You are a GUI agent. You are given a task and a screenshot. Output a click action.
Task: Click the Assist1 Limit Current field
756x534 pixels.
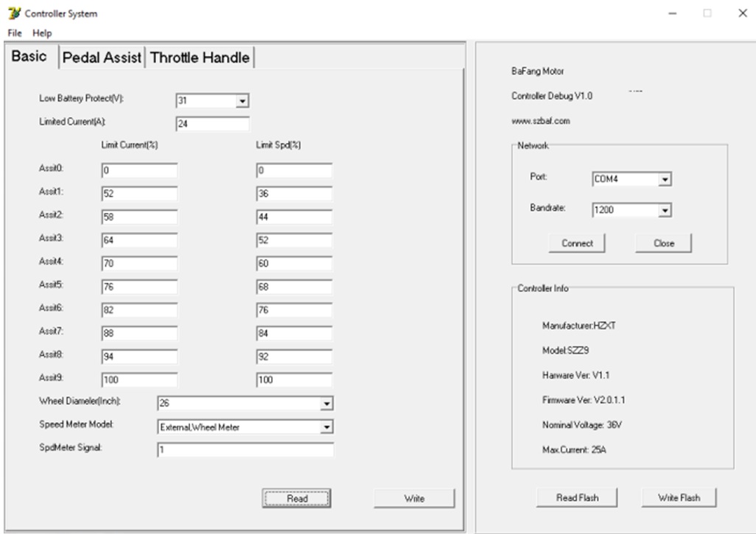click(139, 194)
